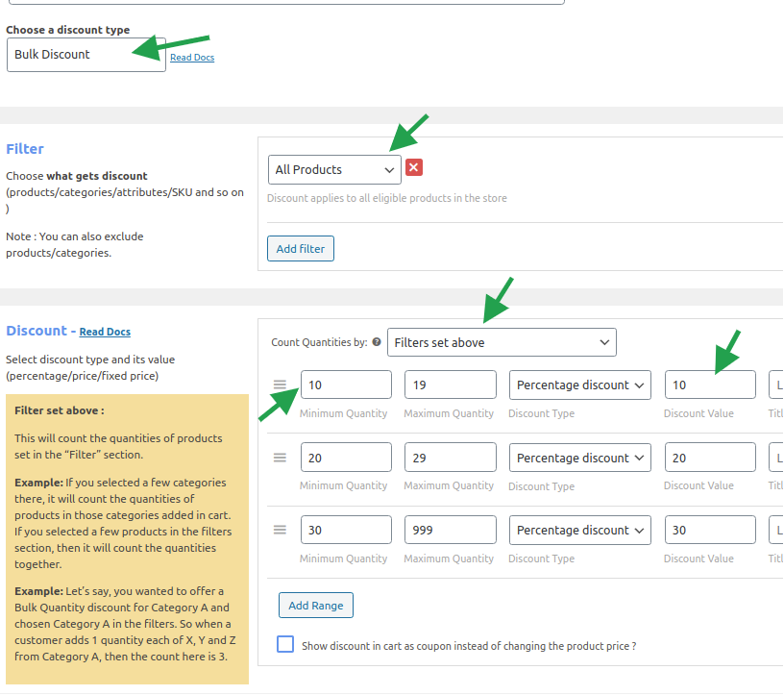Click the help icon beside Count Quantities by
The width and height of the screenshot is (784, 695).
click(377, 342)
